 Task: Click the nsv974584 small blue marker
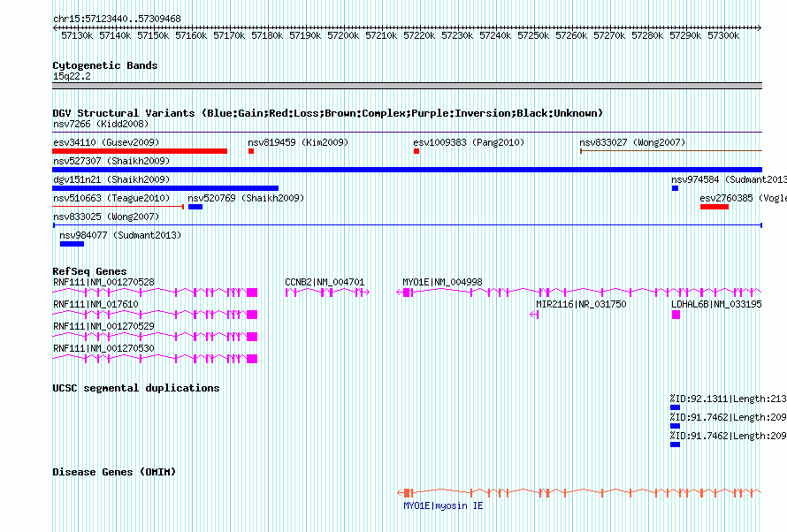coord(675,188)
